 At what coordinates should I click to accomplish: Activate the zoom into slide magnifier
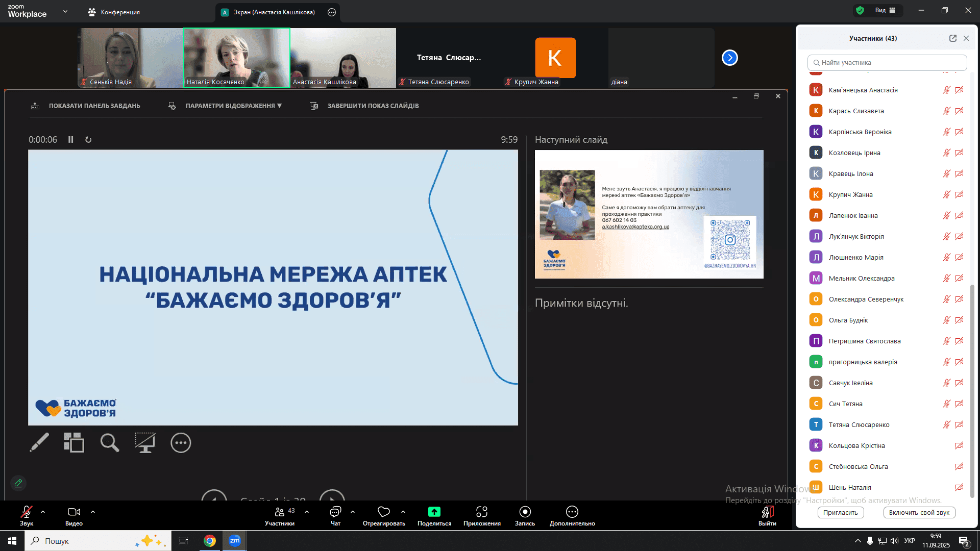[x=109, y=442]
